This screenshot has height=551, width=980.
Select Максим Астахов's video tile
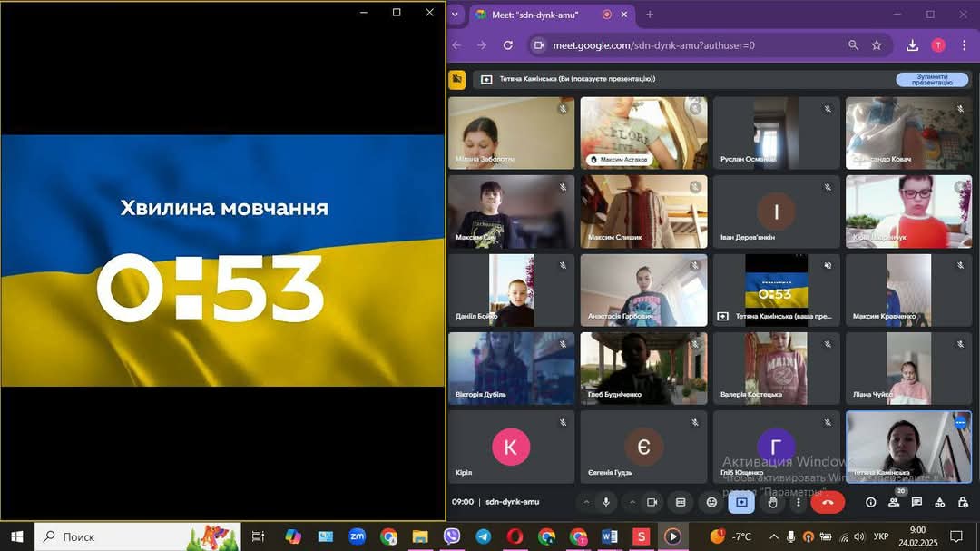pos(643,133)
